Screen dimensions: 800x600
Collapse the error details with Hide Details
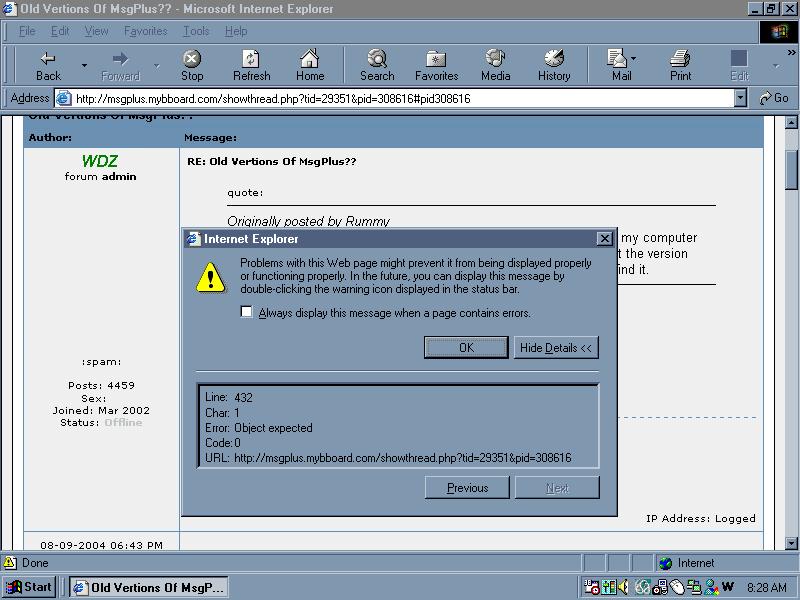coord(555,347)
